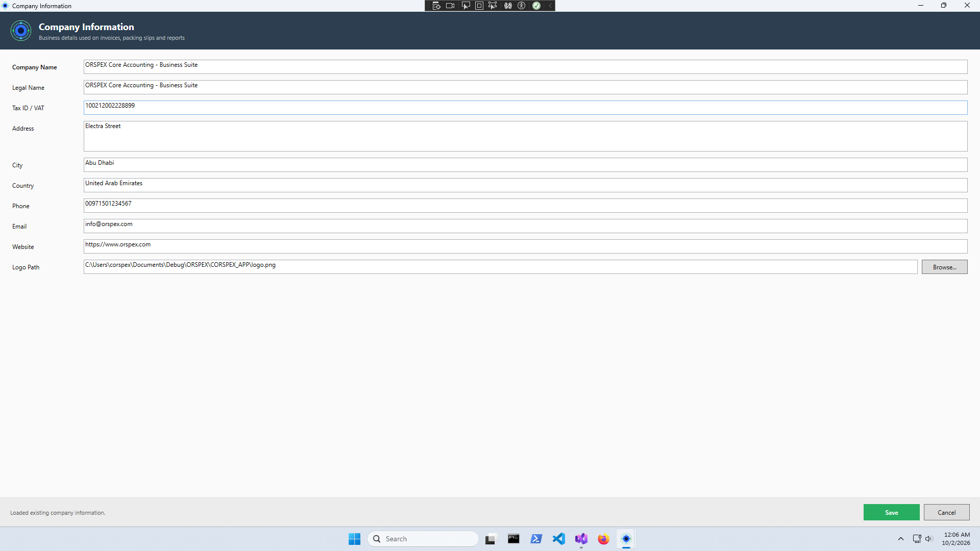This screenshot has width=980, height=551.
Task: Click the Email field
Action: tap(525, 226)
